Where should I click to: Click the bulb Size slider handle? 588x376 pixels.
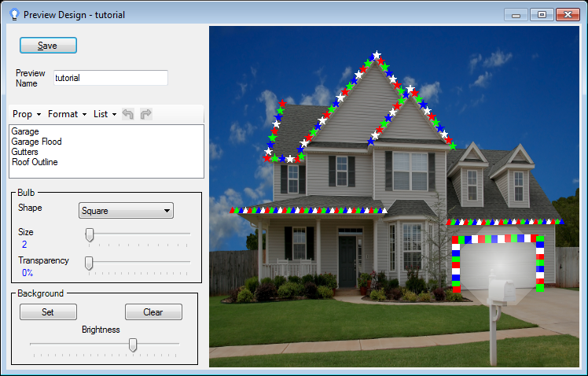pyautogui.click(x=90, y=234)
